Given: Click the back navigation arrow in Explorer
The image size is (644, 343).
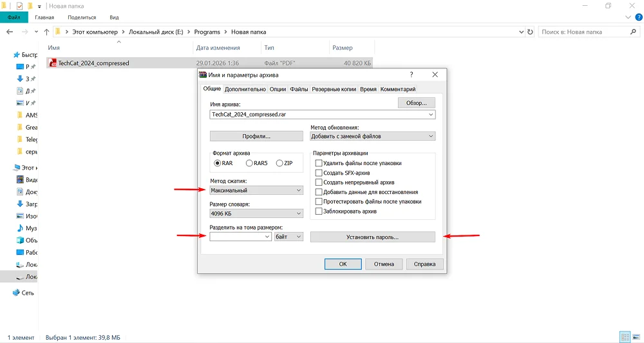Looking at the screenshot, I should click(x=9, y=32).
